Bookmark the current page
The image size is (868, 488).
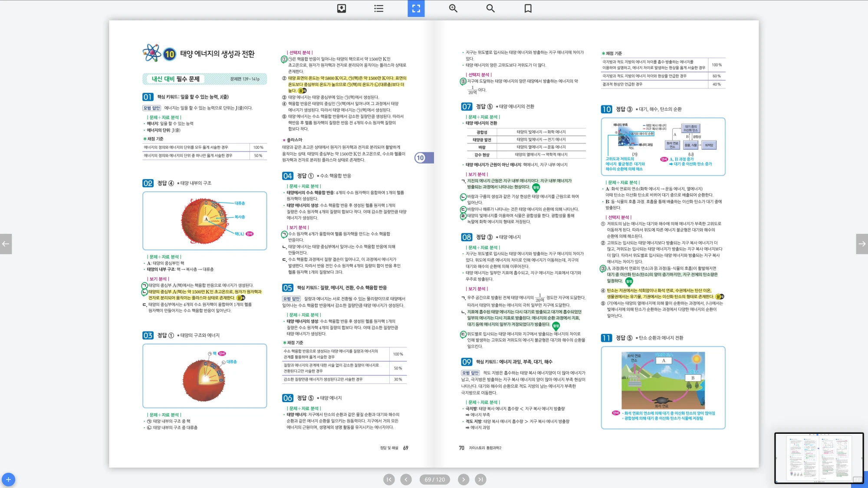[528, 8]
